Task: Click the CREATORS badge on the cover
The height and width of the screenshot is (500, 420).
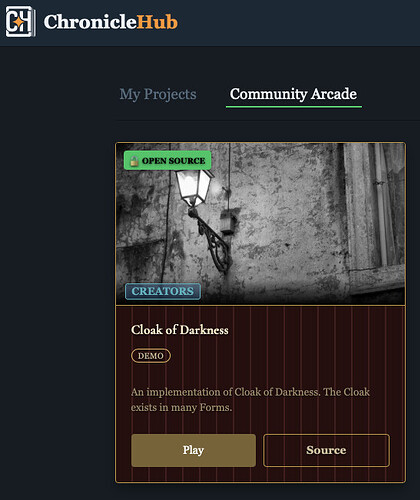Action: (x=163, y=291)
